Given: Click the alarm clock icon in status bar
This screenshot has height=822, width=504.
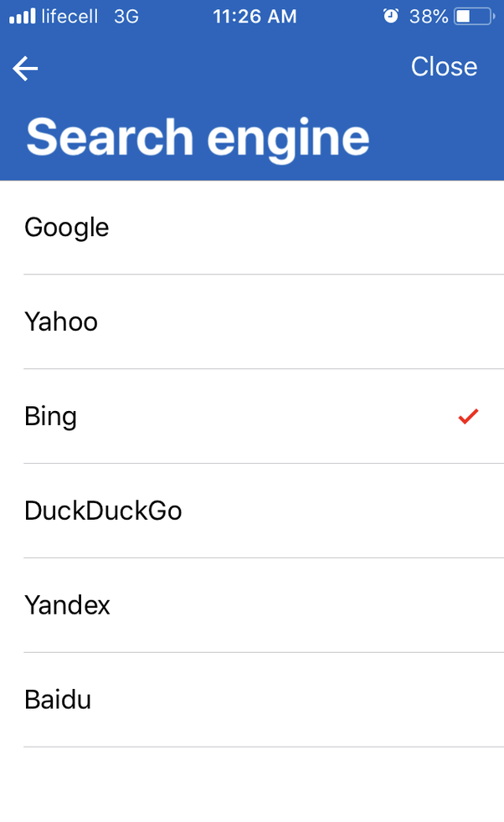Looking at the screenshot, I should click(x=390, y=15).
